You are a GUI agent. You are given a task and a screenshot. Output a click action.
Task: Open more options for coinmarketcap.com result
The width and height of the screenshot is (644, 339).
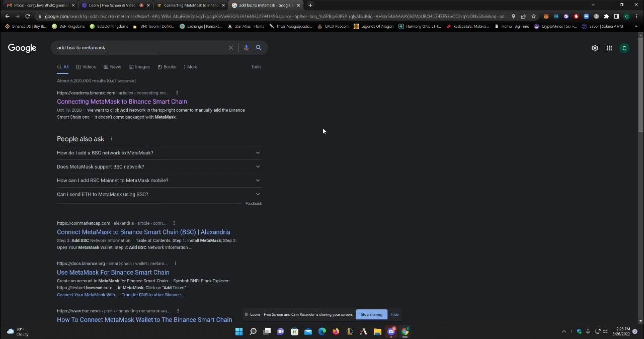pyautogui.click(x=174, y=223)
